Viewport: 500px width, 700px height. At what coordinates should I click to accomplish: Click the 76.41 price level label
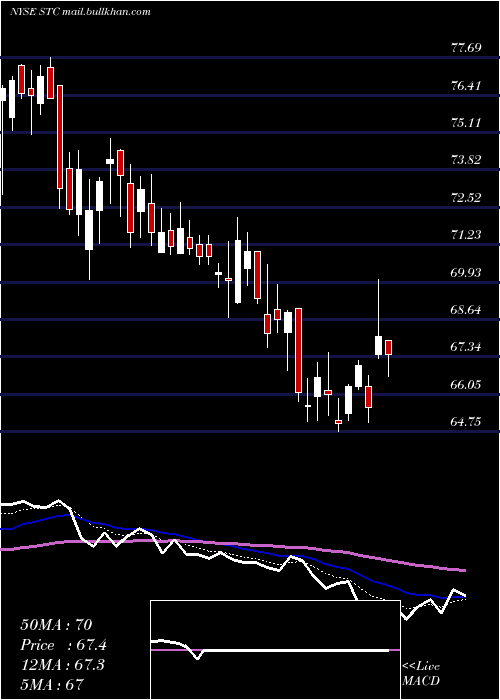point(466,85)
